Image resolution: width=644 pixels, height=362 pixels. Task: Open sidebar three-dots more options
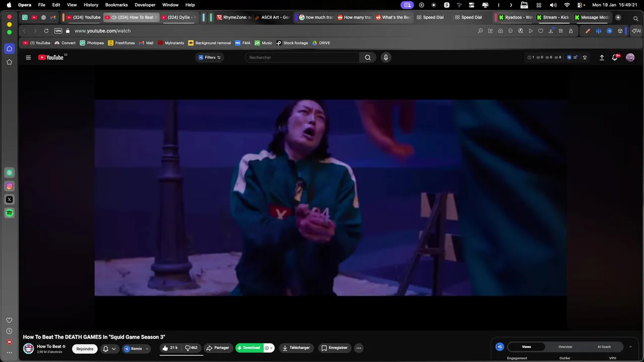[x=9, y=352]
